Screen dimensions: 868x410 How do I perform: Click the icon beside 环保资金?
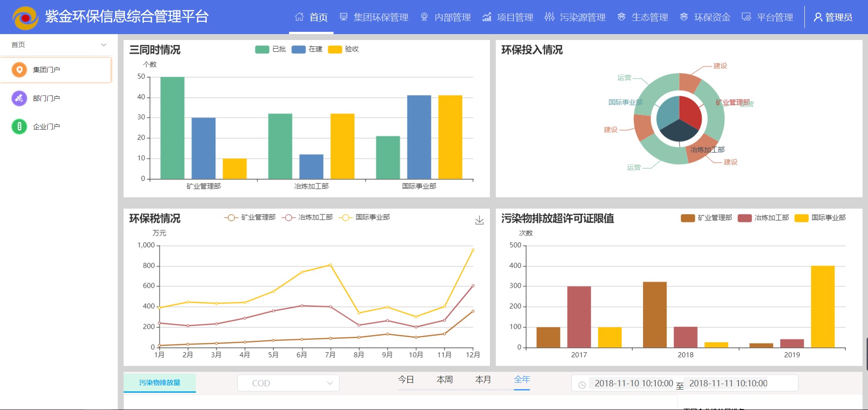click(684, 17)
